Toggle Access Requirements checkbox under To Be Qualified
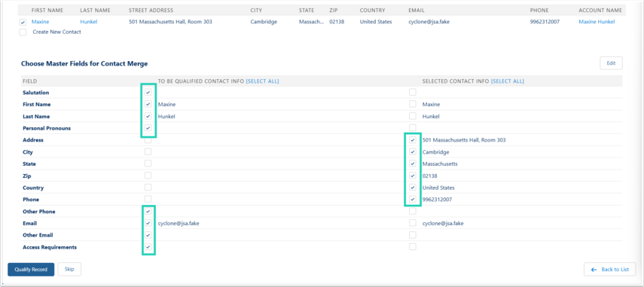644x287 pixels. [x=148, y=247]
